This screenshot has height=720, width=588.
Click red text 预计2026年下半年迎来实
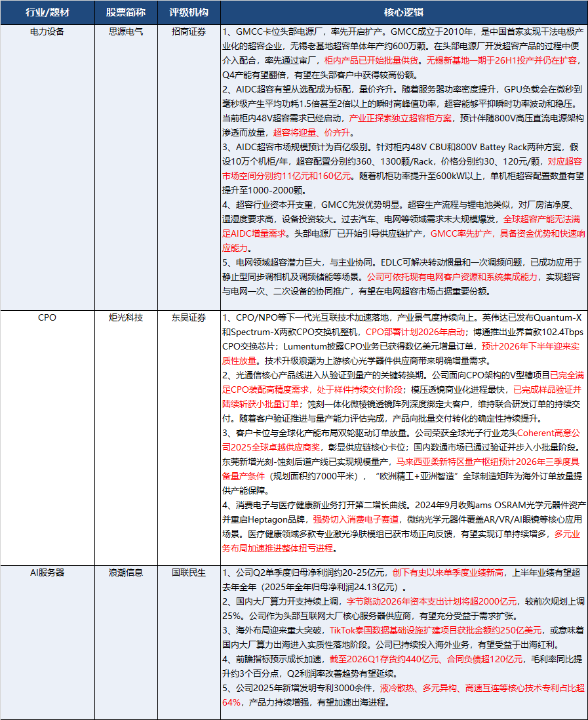point(530,346)
